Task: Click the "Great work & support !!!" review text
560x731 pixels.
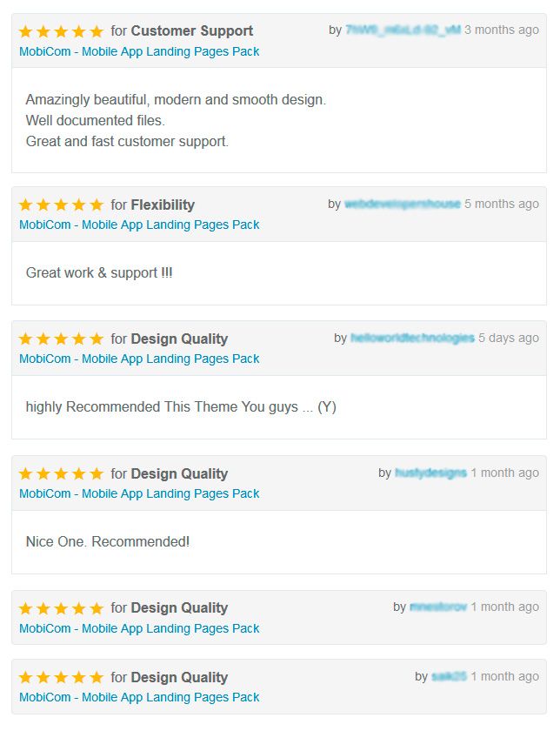Action: [99, 272]
